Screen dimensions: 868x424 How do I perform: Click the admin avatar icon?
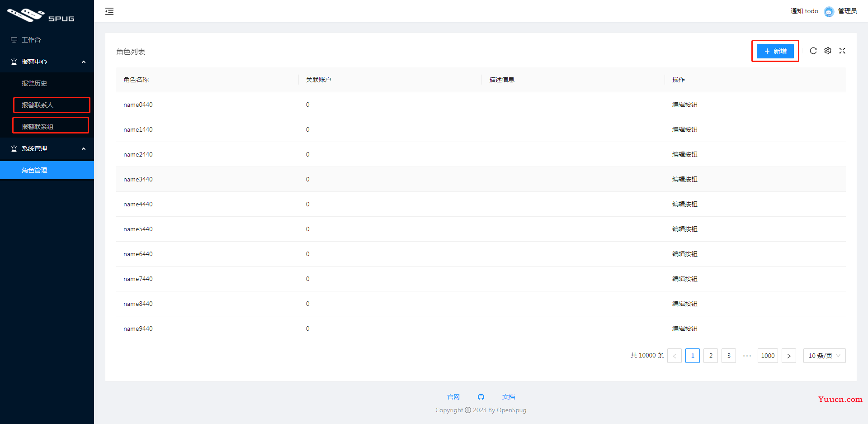coord(829,11)
